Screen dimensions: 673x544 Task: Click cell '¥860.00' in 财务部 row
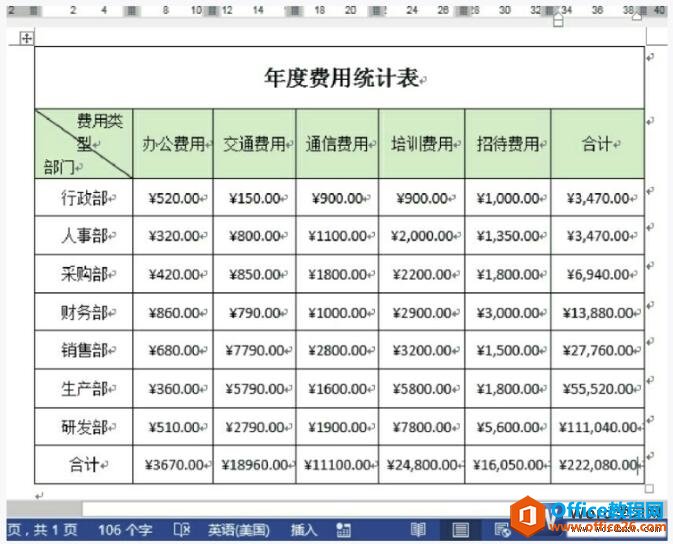pyautogui.click(x=174, y=313)
